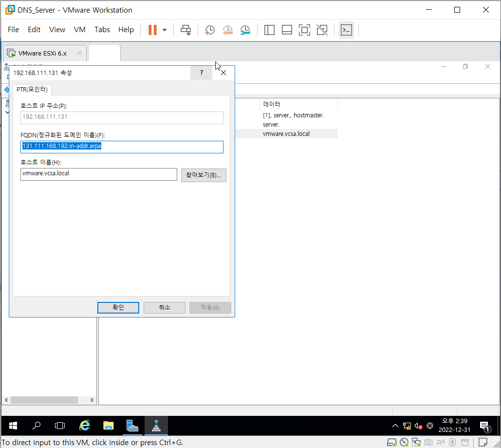Open the Tabs menu
Screen dimensions: 501x448
pyautogui.click(x=102, y=29)
